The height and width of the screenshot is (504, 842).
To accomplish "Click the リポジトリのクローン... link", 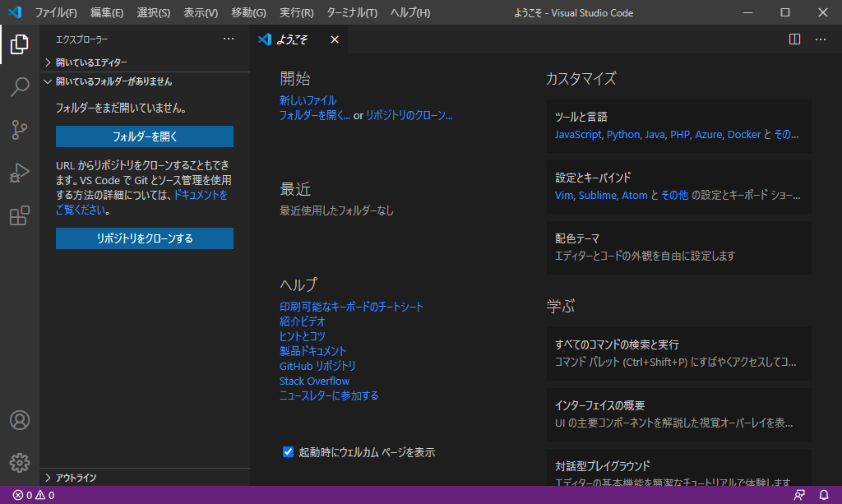I will click(x=409, y=115).
